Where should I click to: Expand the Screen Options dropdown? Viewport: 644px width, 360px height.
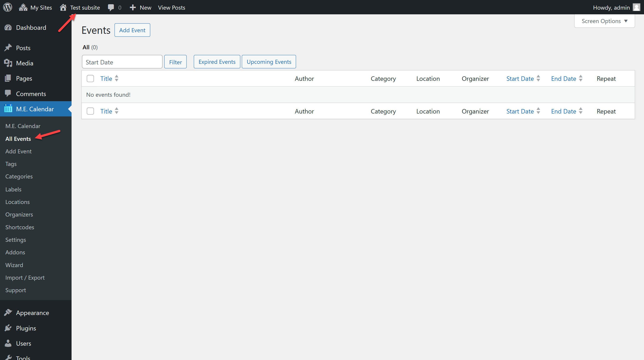pyautogui.click(x=604, y=21)
